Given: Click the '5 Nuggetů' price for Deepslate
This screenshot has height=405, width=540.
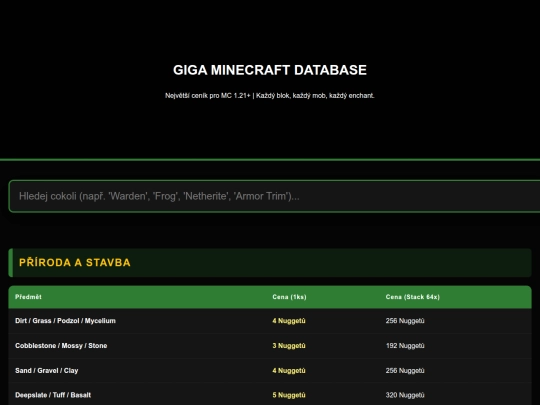Looking at the screenshot, I should coord(289,395).
